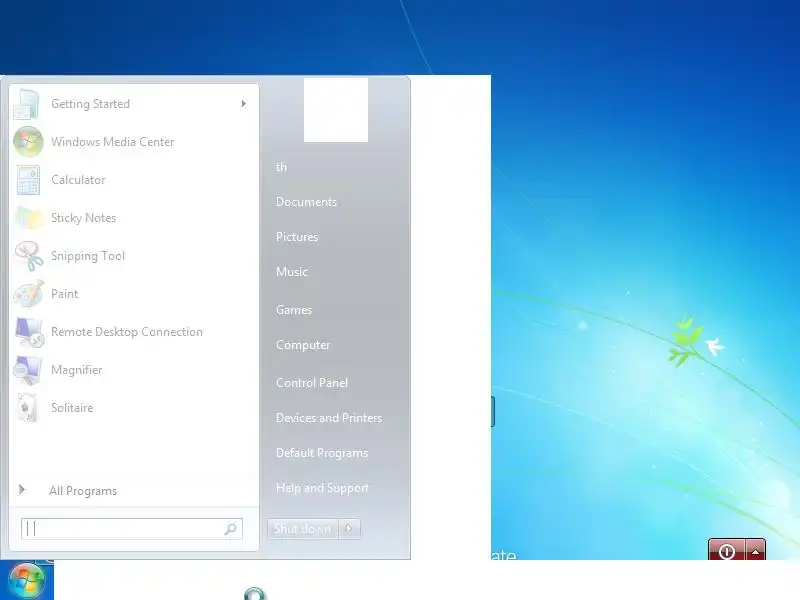Select the Remote Desktop Connection label
The width and height of the screenshot is (800, 600).
pos(127,332)
